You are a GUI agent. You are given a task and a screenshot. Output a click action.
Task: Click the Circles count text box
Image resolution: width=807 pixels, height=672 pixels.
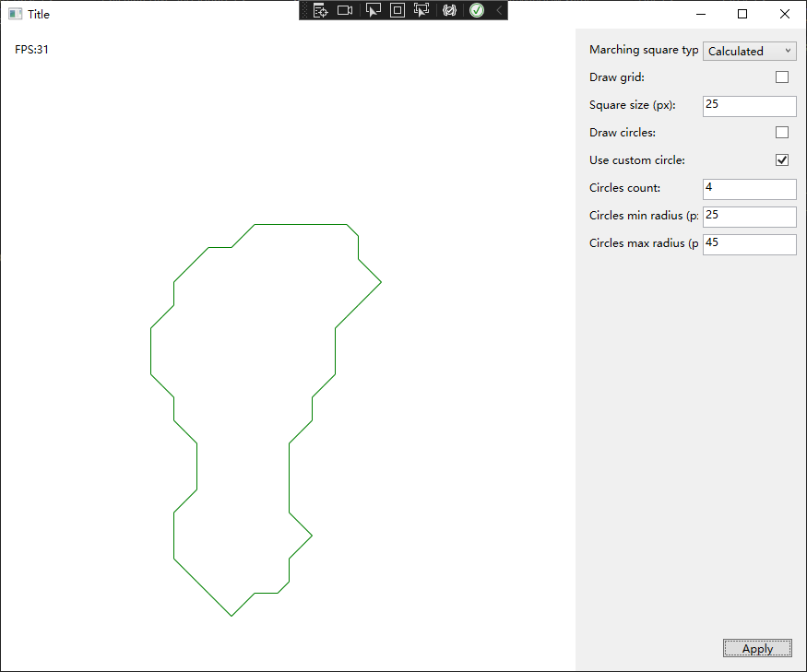[749, 189]
